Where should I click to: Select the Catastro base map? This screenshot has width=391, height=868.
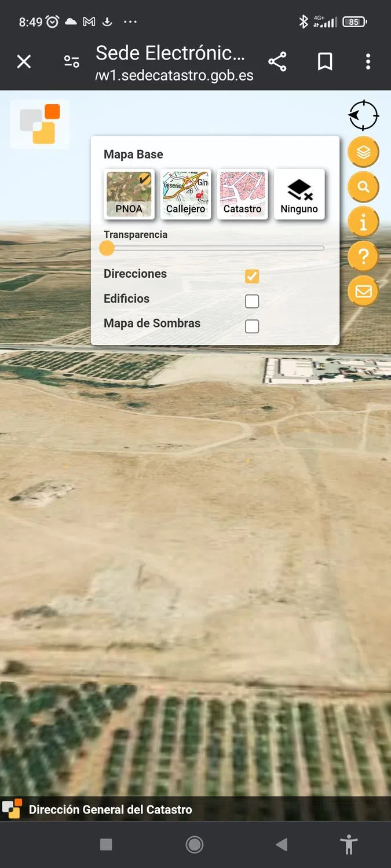(x=243, y=194)
